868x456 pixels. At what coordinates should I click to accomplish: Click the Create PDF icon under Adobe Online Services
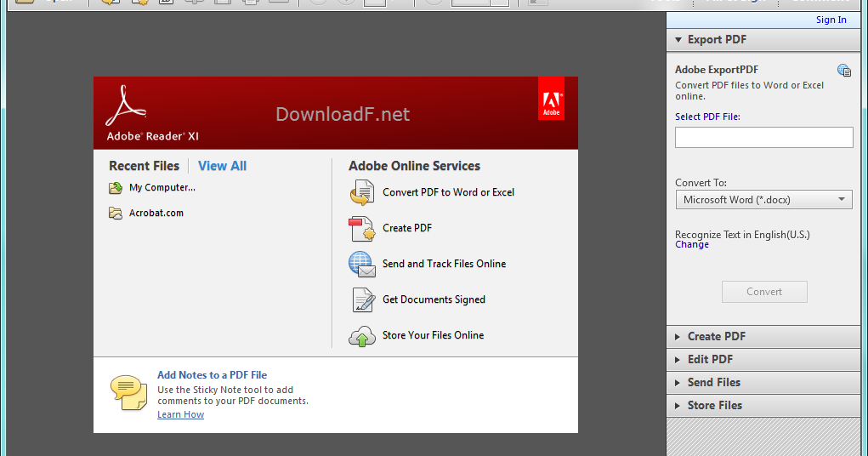tap(362, 228)
